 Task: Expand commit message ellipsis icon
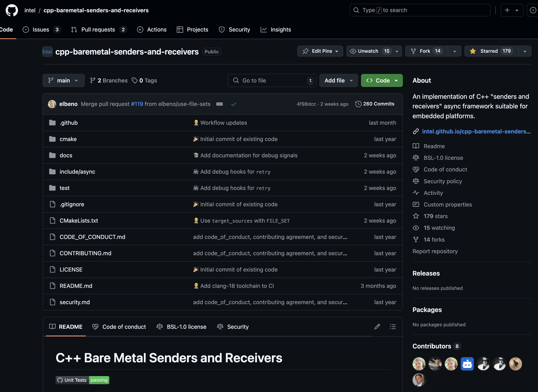coord(219,104)
